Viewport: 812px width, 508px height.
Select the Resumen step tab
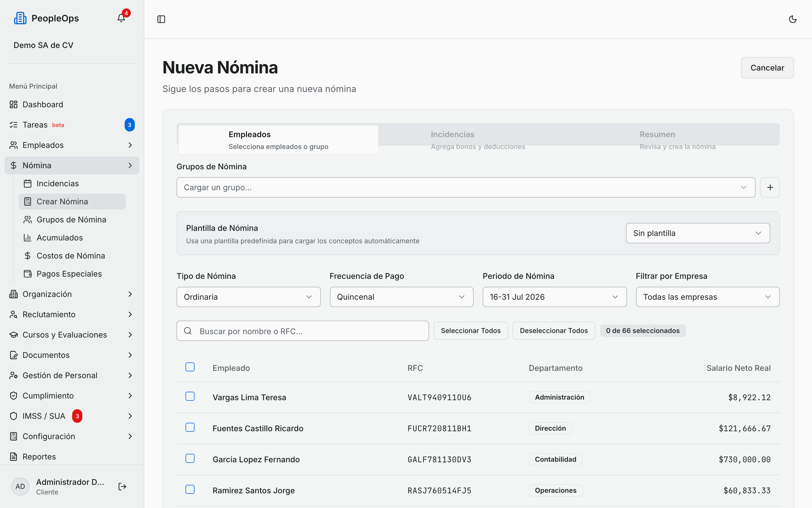coord(678,140)
